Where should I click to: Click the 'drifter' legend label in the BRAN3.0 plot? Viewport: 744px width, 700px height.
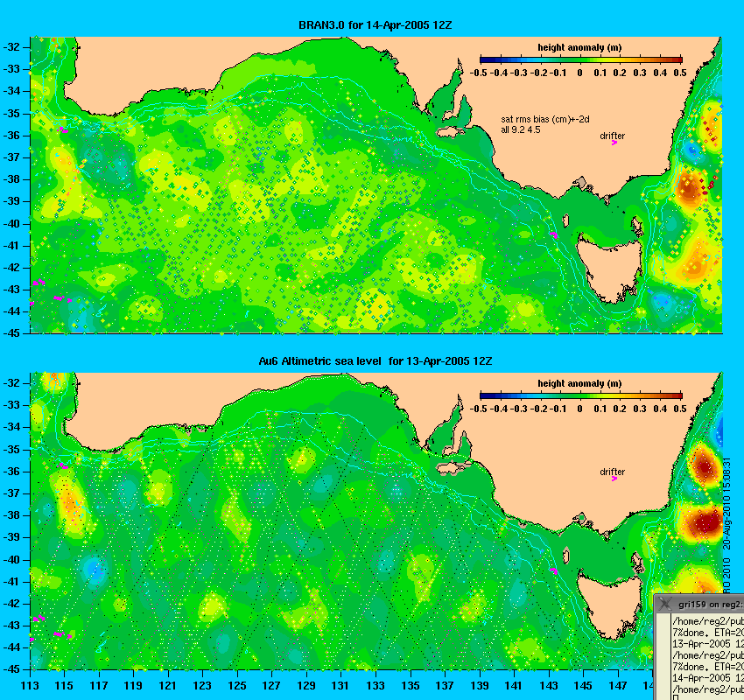[612, 136]
